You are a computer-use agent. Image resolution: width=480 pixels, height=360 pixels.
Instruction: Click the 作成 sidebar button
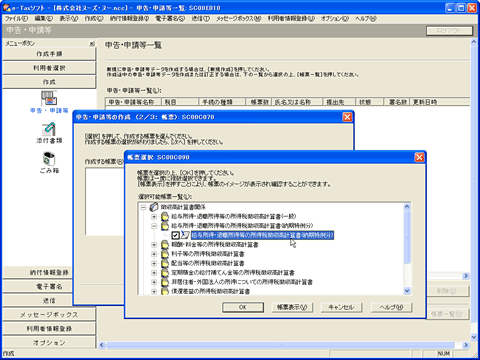tap(49, 82)
